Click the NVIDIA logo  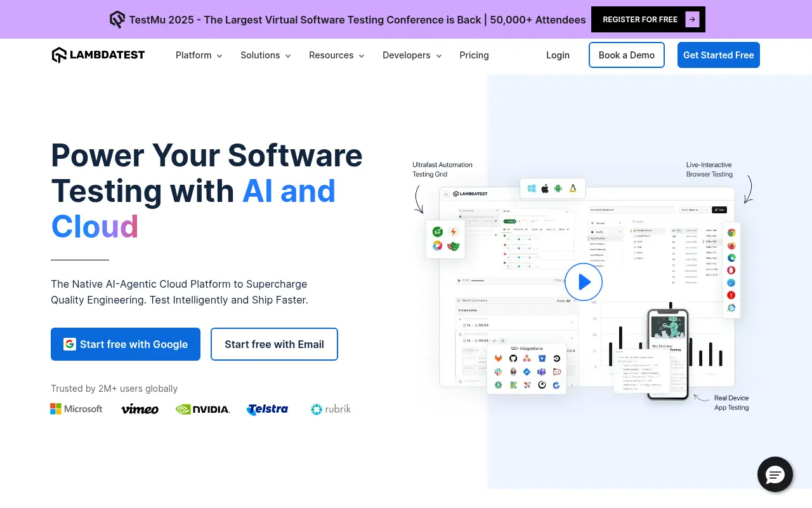pos(202,409)
